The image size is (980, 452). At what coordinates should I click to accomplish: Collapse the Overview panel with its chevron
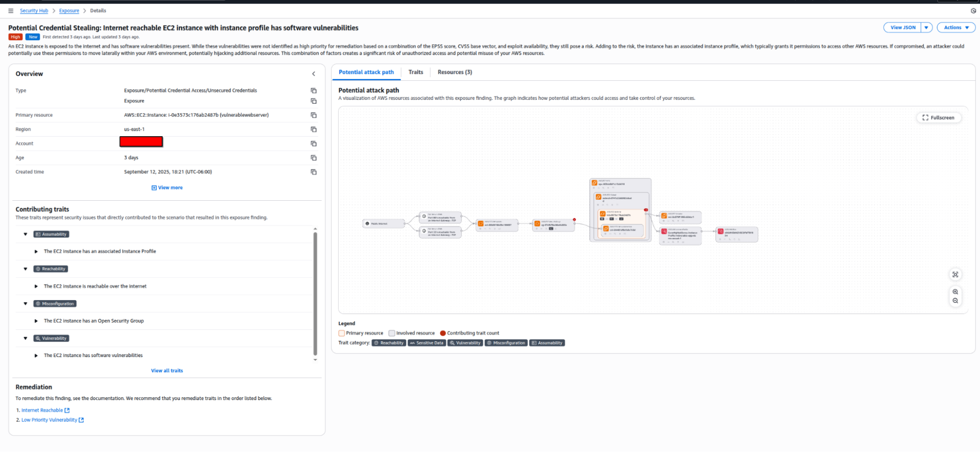point(314,73)
